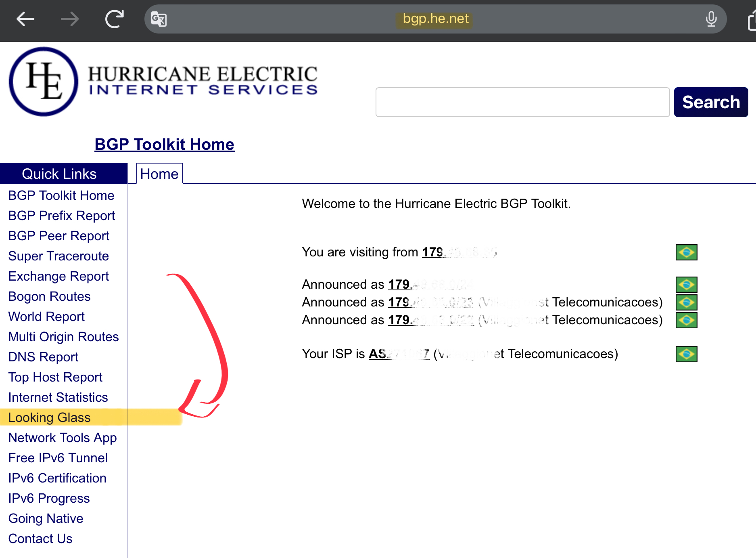Screen dimensions: 756x558
Task: Open IPv6 Progress link
Action: click(49, 498)
